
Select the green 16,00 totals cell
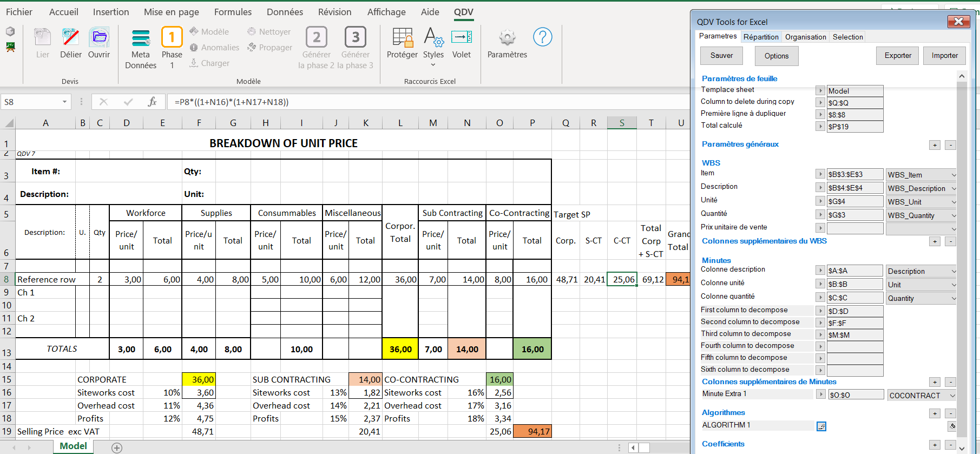click(532, 349)
